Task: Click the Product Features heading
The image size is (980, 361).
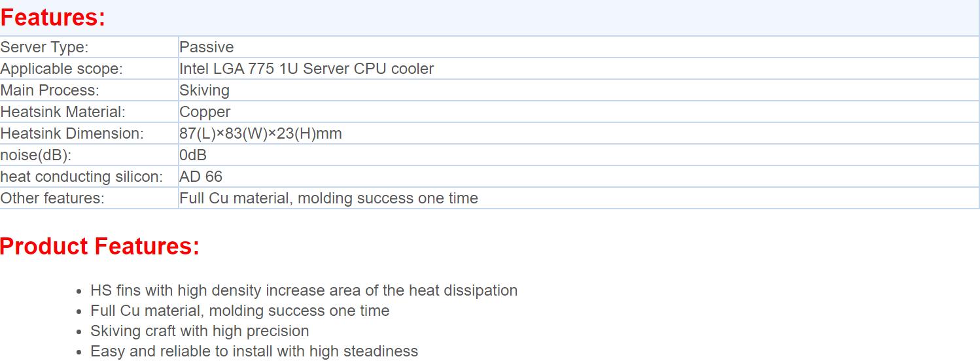Action: point(99,247)
